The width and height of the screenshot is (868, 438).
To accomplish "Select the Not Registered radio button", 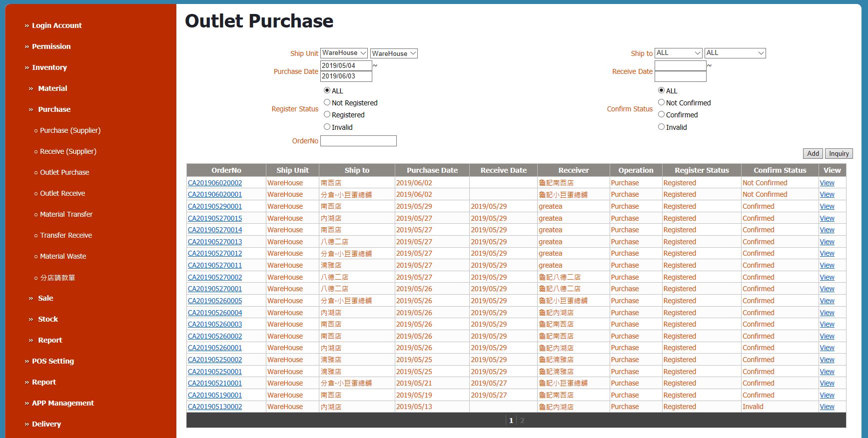I will [x=327, y=102].
